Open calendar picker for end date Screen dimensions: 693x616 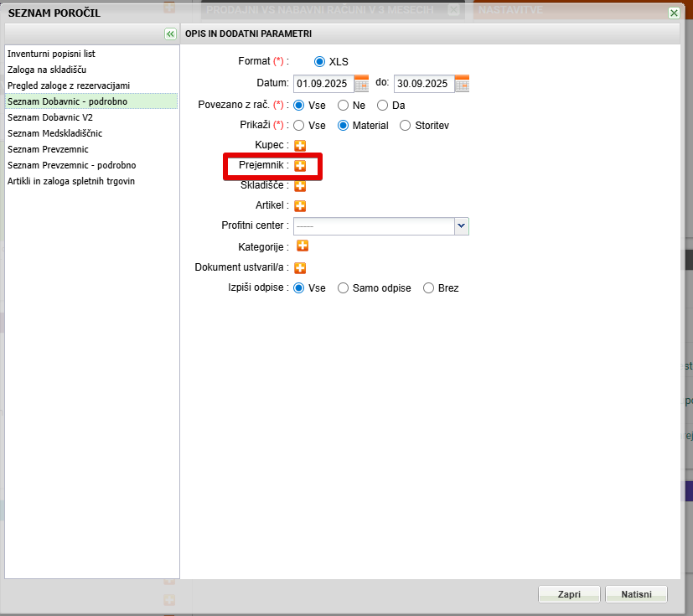[x=462, y=84]
